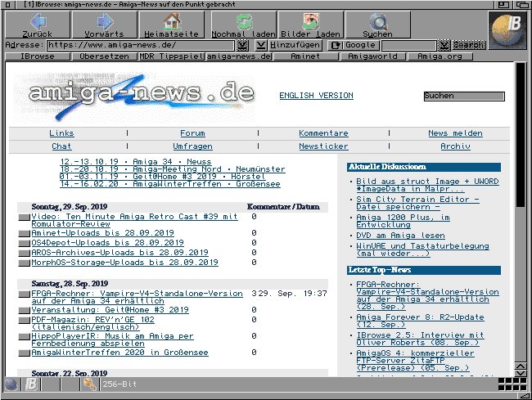Focus the page's Suchen search box
Image resolution: width=532 pixels, height=400 pixels.
pyautogui.click(x=464, y=97)
